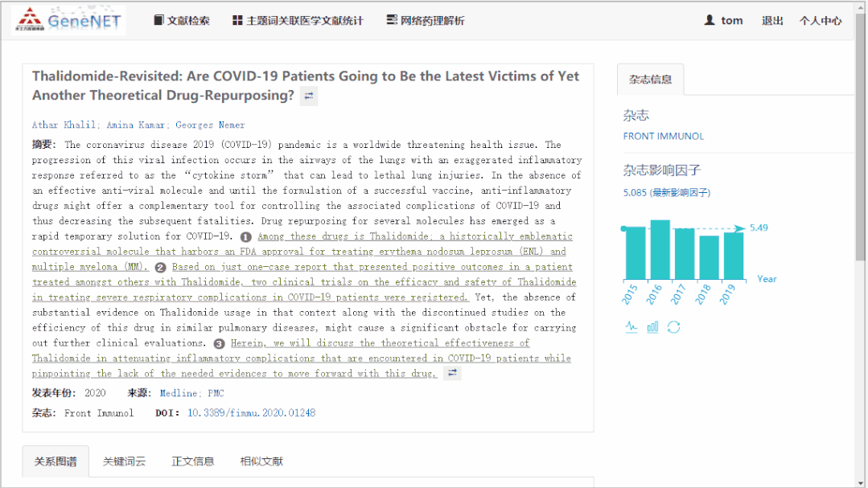Click the GeneNET logo

[68, 20]
